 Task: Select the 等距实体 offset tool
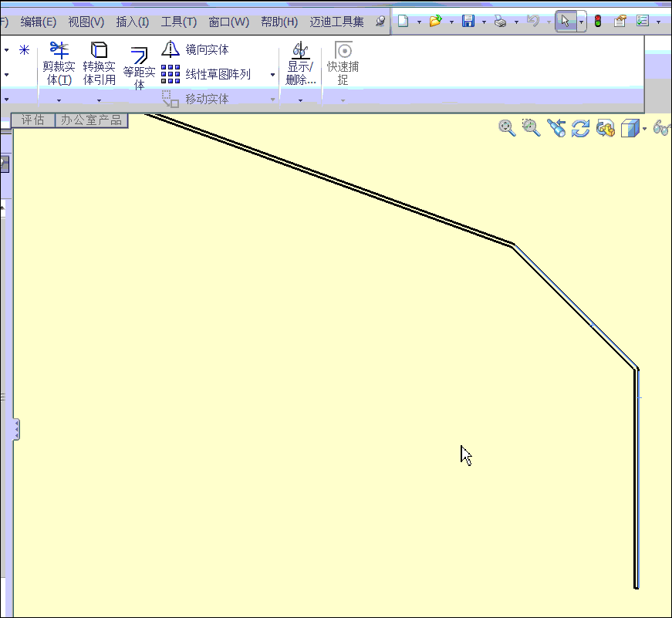click(x=139, y=69)
